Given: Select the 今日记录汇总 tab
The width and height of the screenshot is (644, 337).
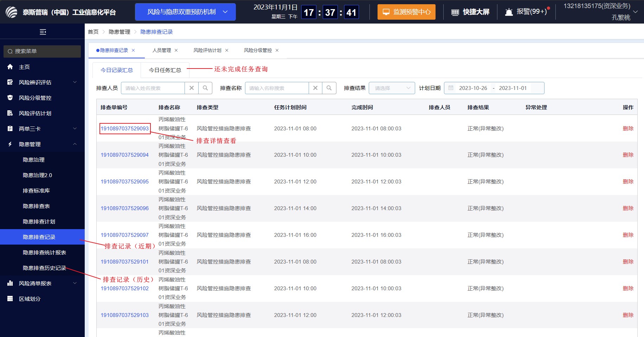Looking at the screenshot, I should tap(117, 70).
